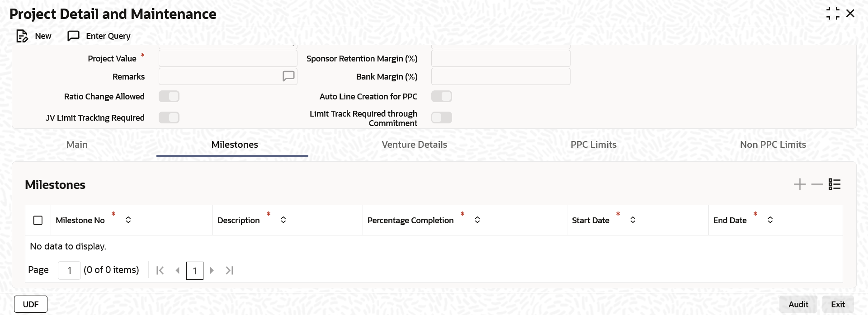Screen dimensions: 868x315
Task: Click into the Project Value field
Action: point(228,58)
